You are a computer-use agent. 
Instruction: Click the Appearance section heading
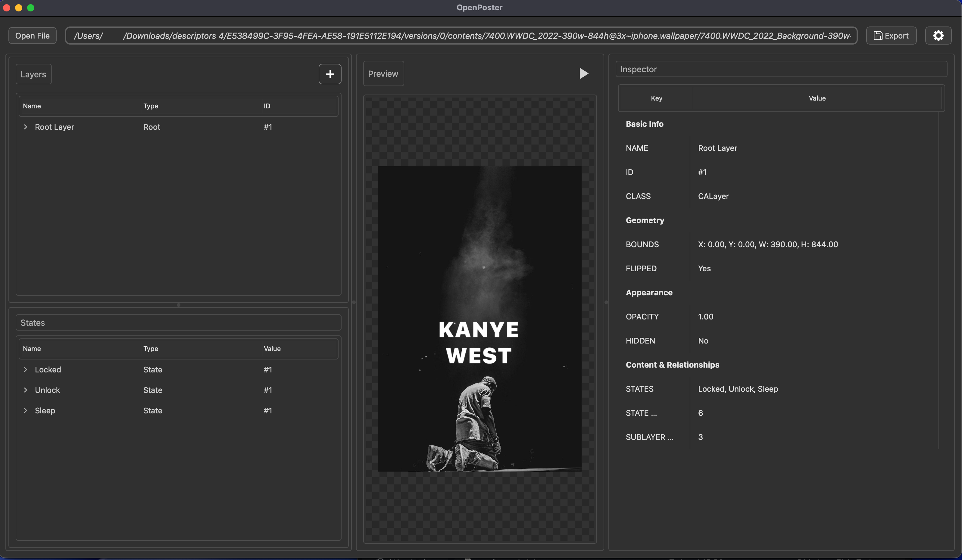point(649,293)
